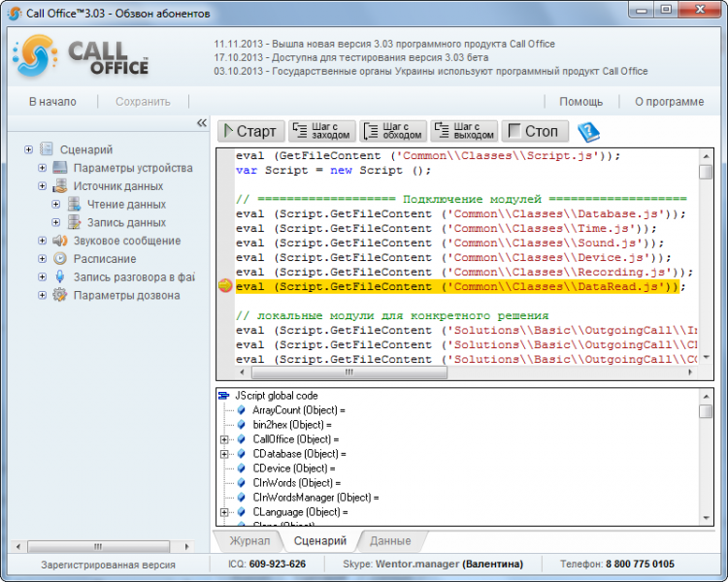Click the Skype Wentor.manager contact text
The width and height of the screenshot is (728, 582).
(x=433, y=564)
